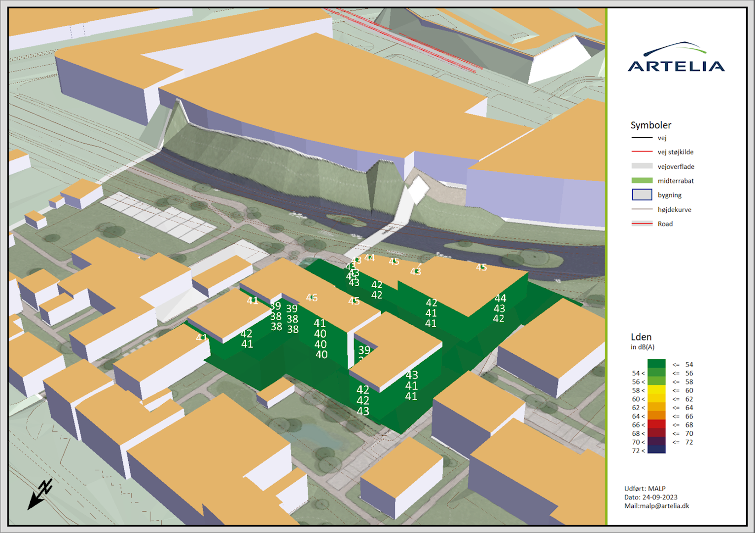This screenshot has height=533, width=756.
Task: Select the 'Road' legend line symbol
Action: click(x=642, y=224)
